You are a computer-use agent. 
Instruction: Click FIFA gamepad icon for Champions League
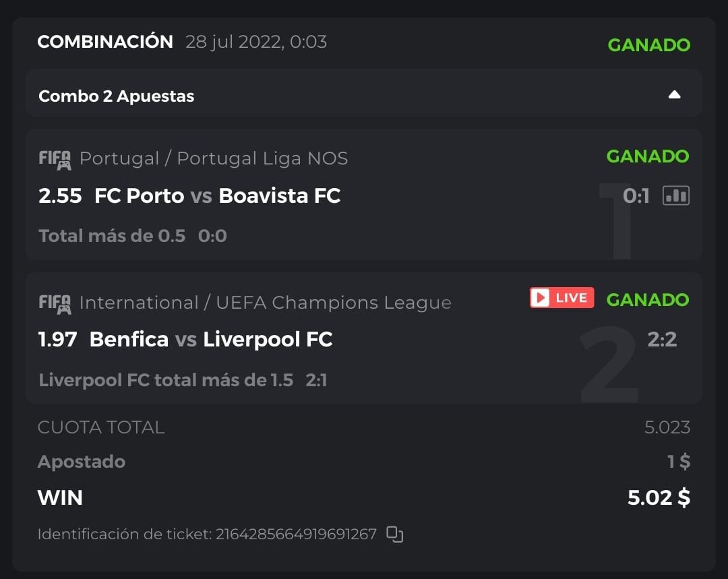tap(55, 303)
